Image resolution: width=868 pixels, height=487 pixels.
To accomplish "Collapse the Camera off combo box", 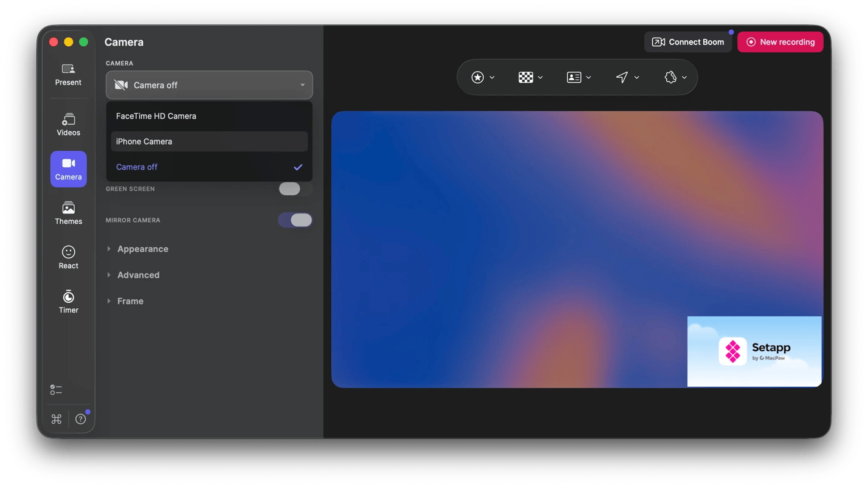I will pyautogui.click(x=209, y=85).
